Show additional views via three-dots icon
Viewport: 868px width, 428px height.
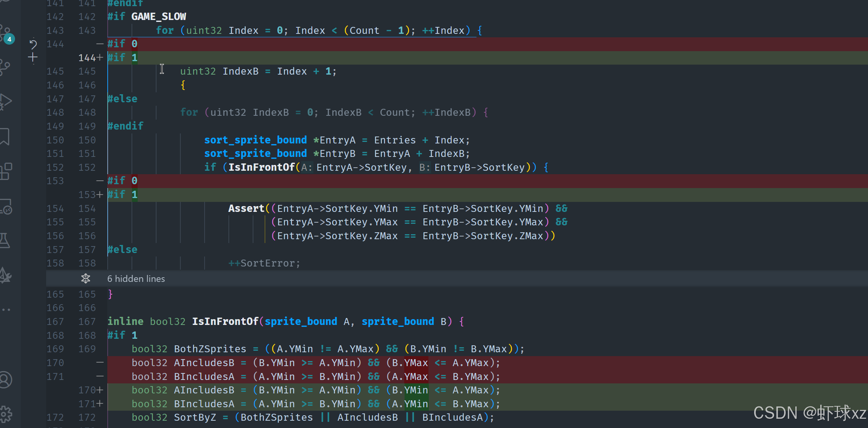tap(5, 310)
